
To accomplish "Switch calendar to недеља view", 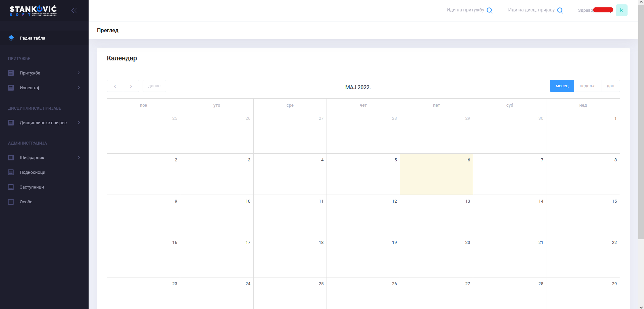I will (x=587, y=86).
